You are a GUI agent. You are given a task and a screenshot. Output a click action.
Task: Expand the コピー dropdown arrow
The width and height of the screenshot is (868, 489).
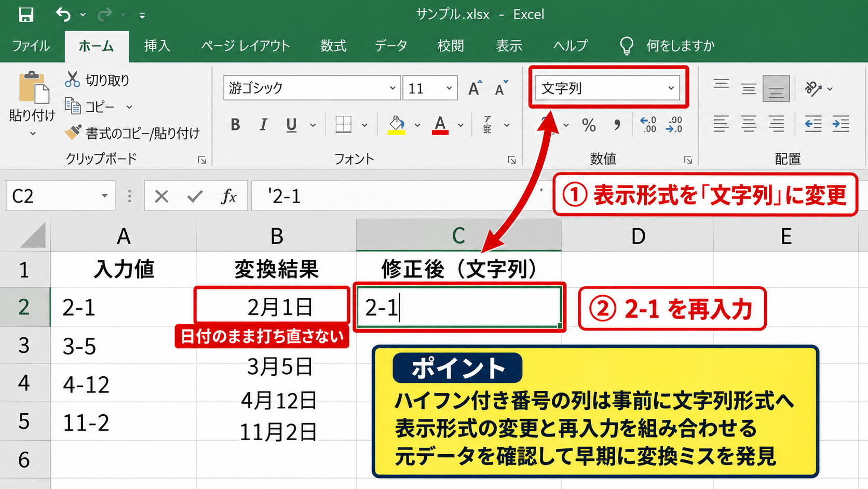(129, 107)
